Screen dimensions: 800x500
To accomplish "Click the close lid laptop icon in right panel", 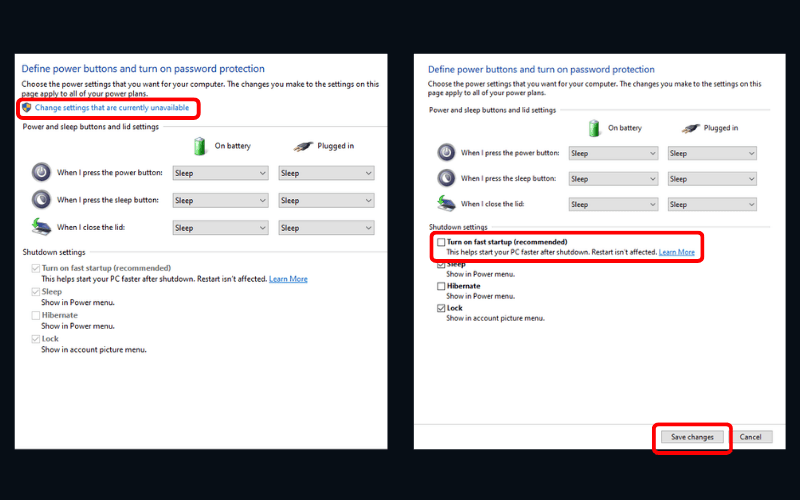I will [x=446, y=204].
